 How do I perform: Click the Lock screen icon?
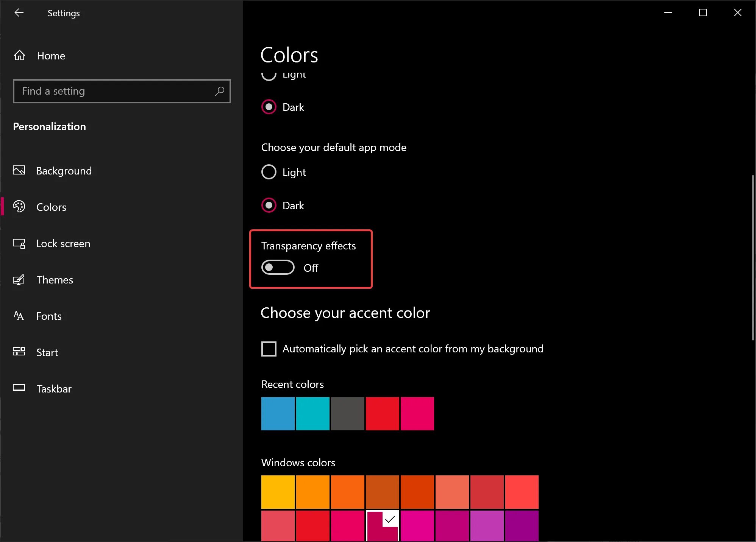pos(19,243)
